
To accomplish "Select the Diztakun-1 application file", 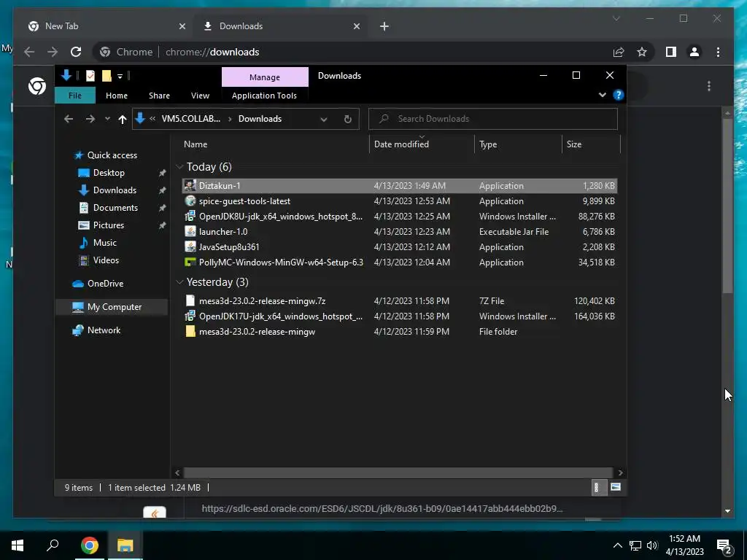I will (399, 186).
